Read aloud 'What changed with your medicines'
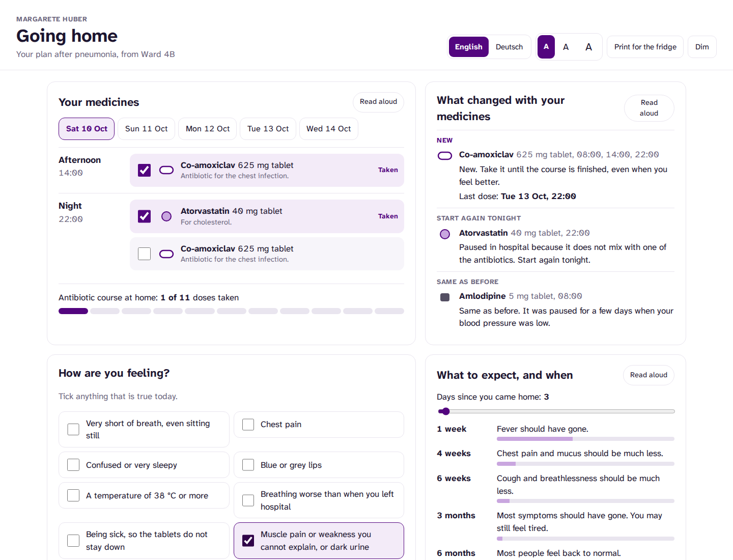The height and width of the screenshot is (560, 733). click(x=649, y=108)
